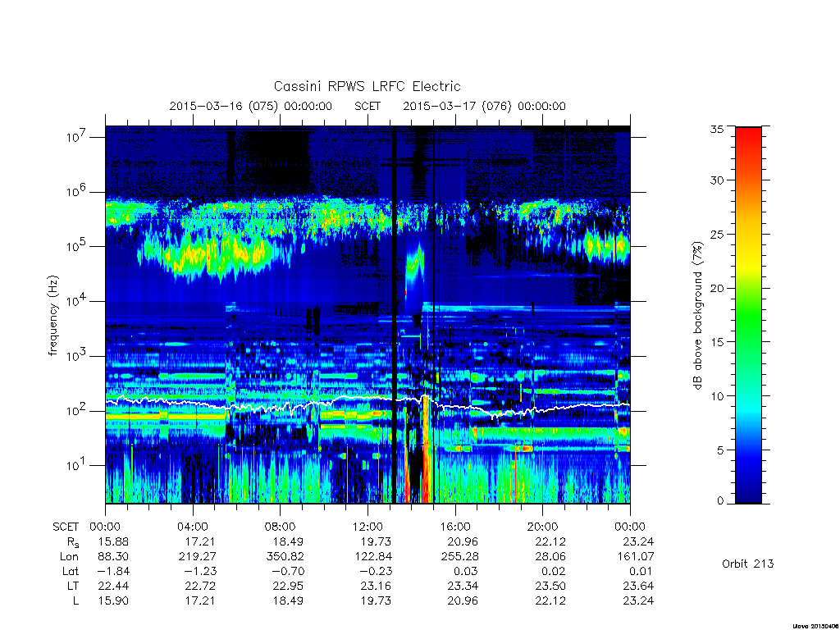
Task: Click the time tick label 04:00
Action: click(192, 527)
